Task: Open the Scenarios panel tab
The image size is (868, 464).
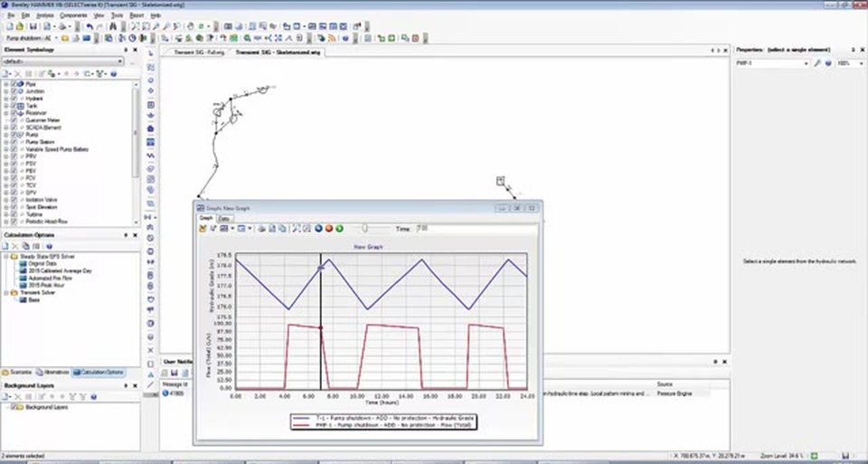Action: [17, 373]
